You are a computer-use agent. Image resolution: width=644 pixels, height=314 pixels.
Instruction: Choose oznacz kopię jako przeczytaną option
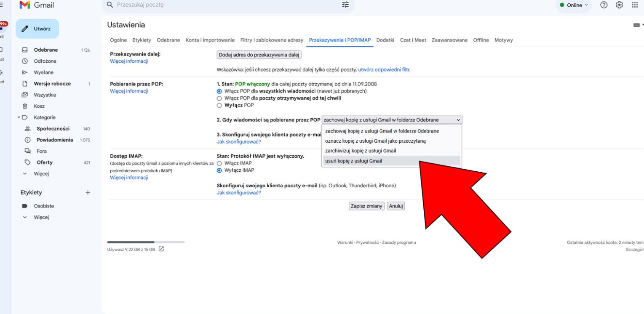[x=391, y=141]
